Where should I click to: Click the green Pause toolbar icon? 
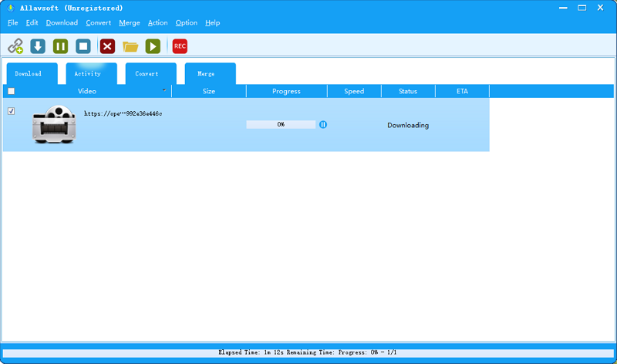click(61, 46)
